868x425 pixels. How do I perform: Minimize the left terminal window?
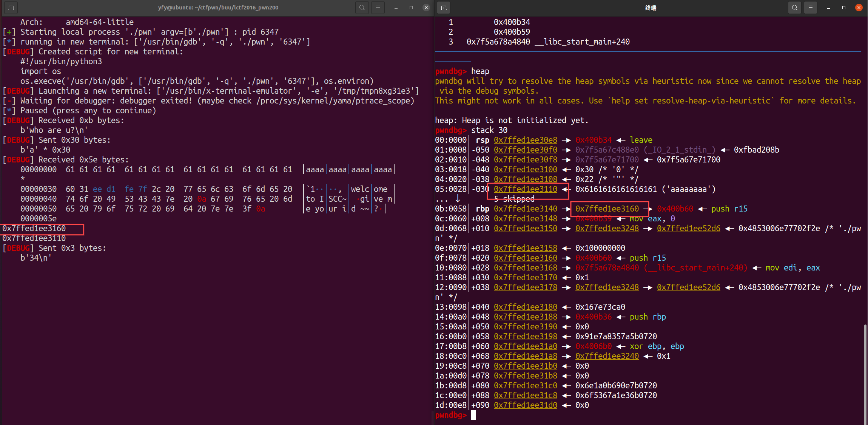(x=396, y=8)
